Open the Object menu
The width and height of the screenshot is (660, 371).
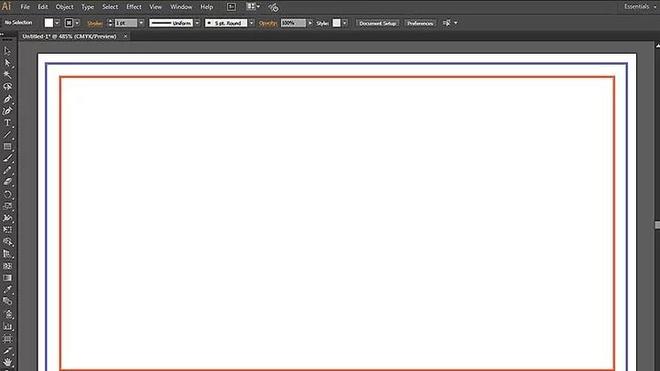[x=64, y=7]
